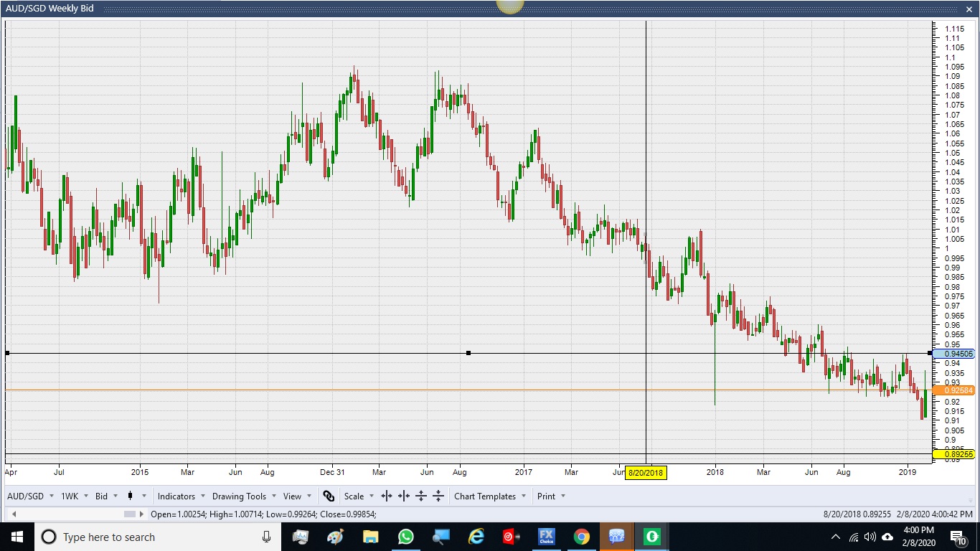Open the notification center icon

pos(958,537)
